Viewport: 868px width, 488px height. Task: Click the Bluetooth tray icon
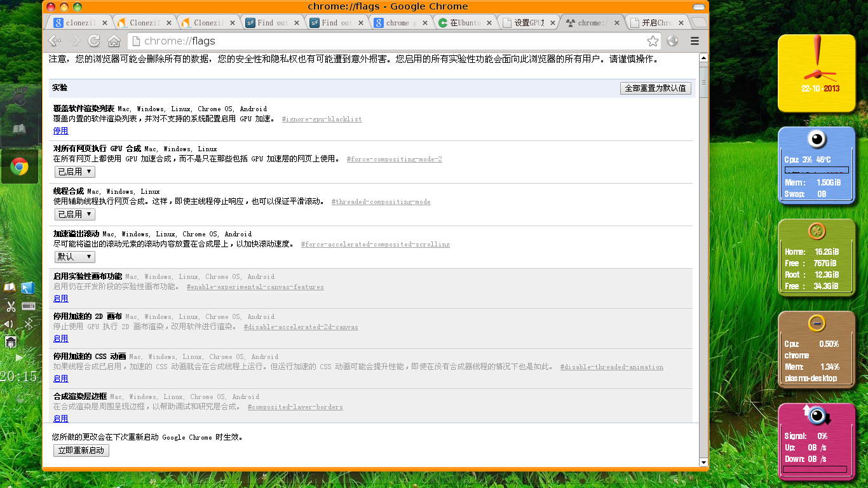coord(28,325)
